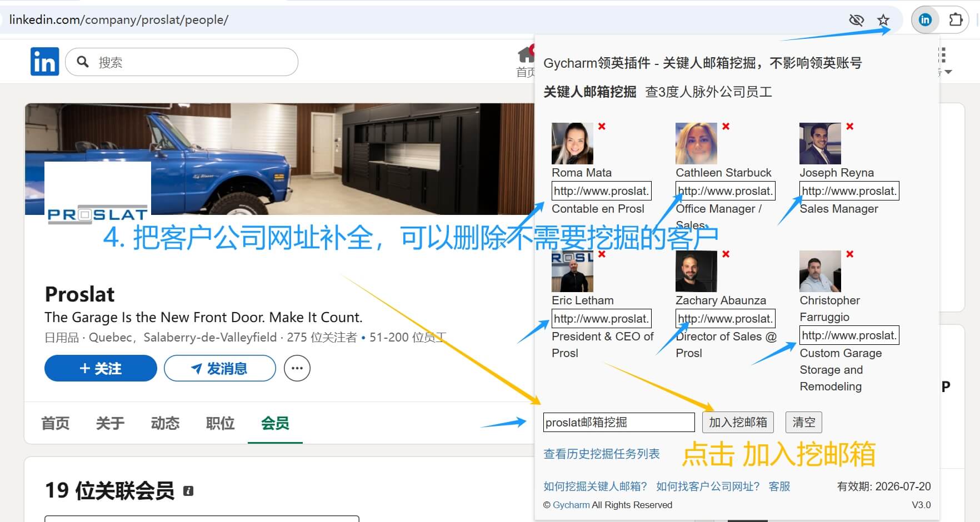Edit the website field for Cathleen Starbuck
This screenshot has height=522, width=980.
click(725, 191)
